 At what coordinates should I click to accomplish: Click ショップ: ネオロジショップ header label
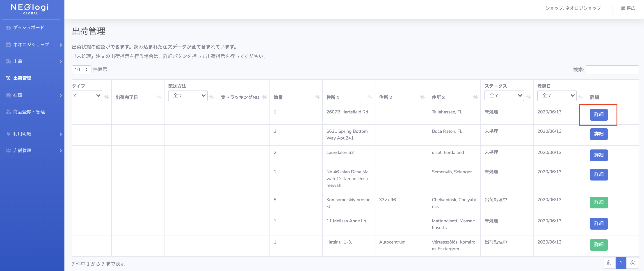pos(573,8)
